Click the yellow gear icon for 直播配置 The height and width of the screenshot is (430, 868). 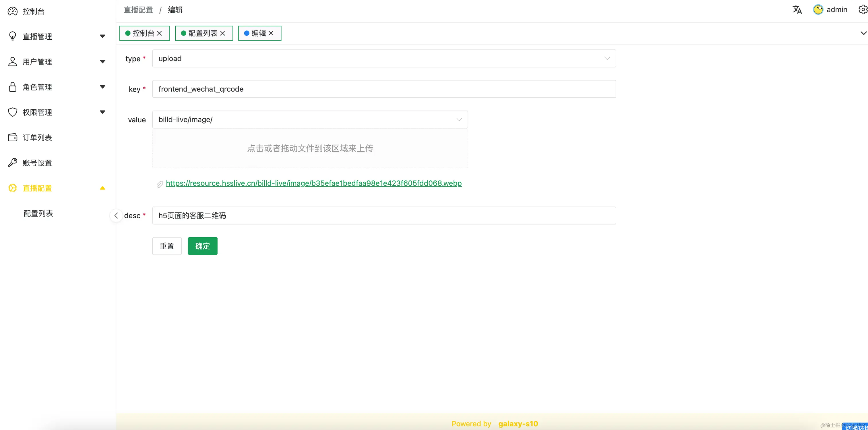[x=12, y=188]
